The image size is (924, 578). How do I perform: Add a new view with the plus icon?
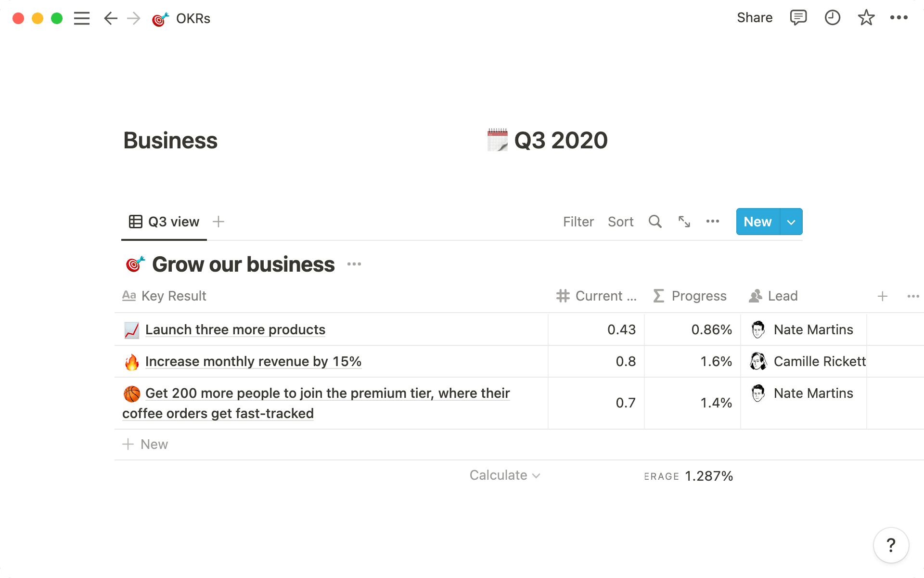[x=218, y=222]
